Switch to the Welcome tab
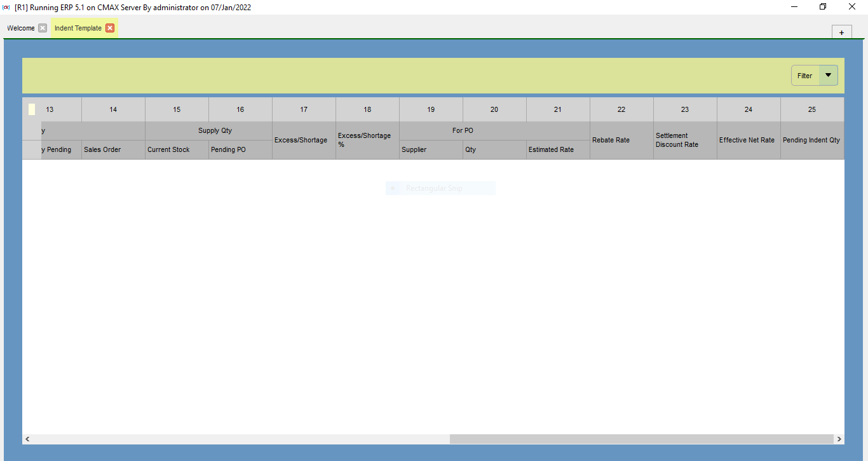The height and width of the screenshot is (461, 868). 21,28
